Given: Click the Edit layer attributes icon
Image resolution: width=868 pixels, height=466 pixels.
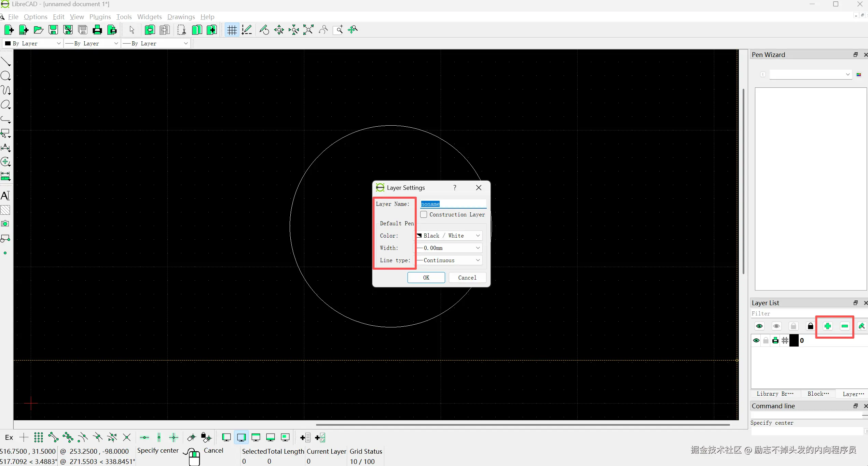Looking at the screenshot, I should [x=862, y=326].
